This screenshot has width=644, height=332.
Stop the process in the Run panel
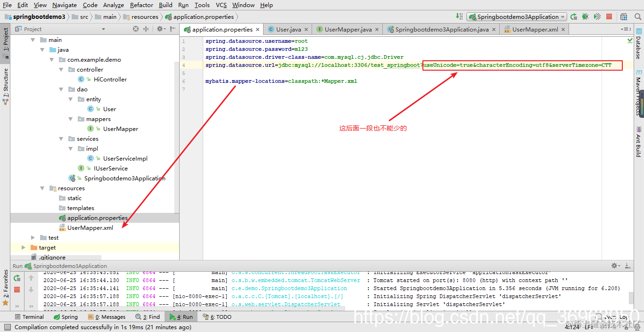[x=17, y=290]
